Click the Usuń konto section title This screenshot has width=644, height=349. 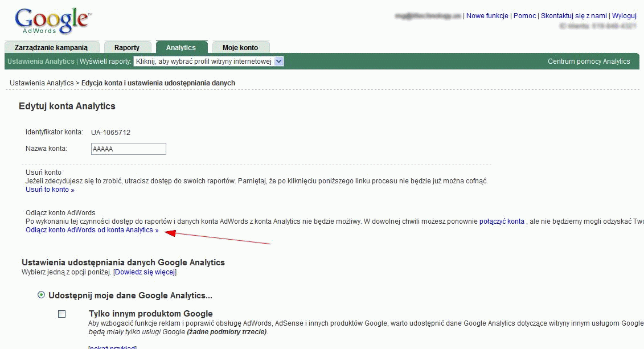(x=43, y=172)
